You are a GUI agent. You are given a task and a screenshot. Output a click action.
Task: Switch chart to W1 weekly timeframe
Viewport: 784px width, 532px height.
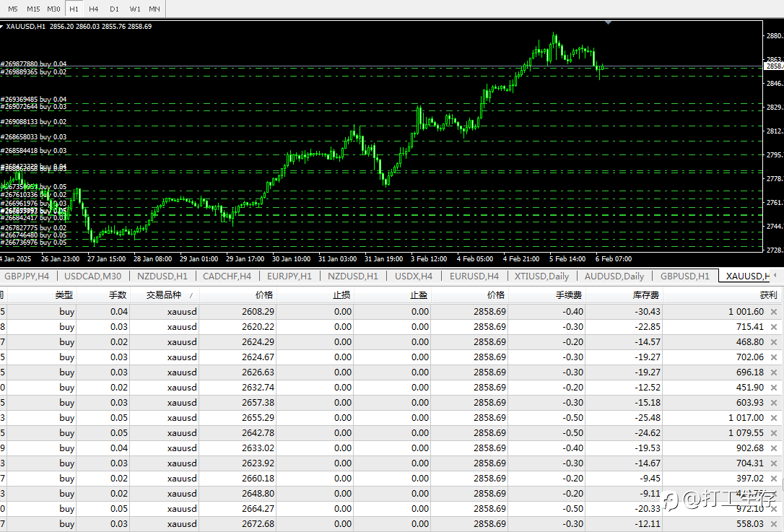click(134, 9)
